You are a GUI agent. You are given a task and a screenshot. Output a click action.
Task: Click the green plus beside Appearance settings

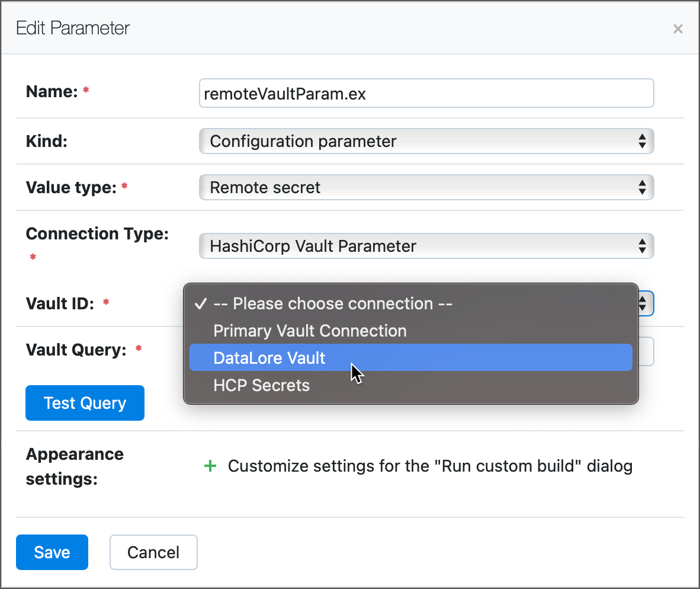(211, 466)
